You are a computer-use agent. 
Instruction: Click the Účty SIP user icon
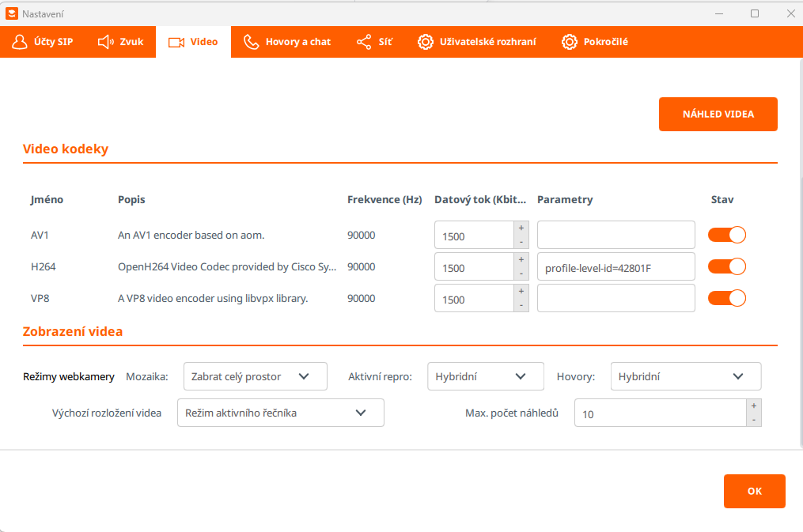pos(20,42)
